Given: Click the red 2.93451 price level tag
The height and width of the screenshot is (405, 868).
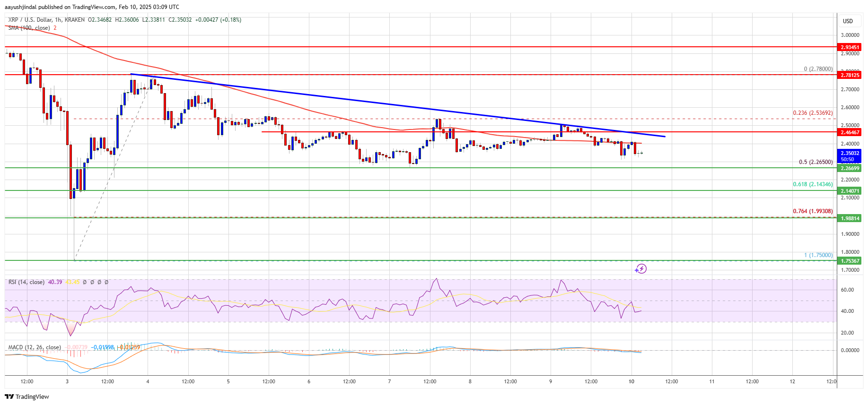Looking at the screenshot, I should 850,47.
